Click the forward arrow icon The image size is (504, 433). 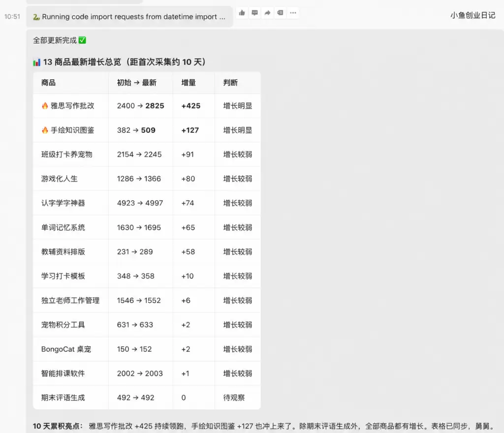pos(267,13)
